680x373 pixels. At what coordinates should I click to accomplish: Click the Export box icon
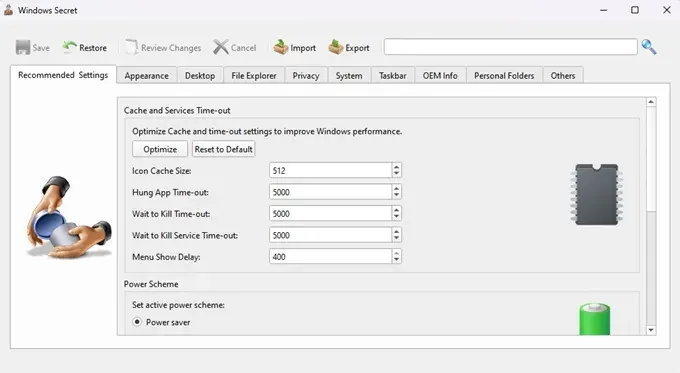(336, 47)
